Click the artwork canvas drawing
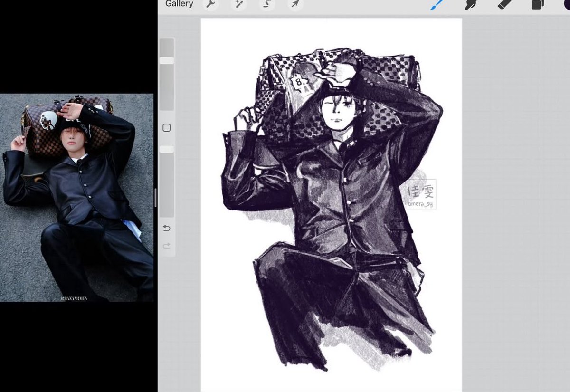 click(x=331, y=205)
